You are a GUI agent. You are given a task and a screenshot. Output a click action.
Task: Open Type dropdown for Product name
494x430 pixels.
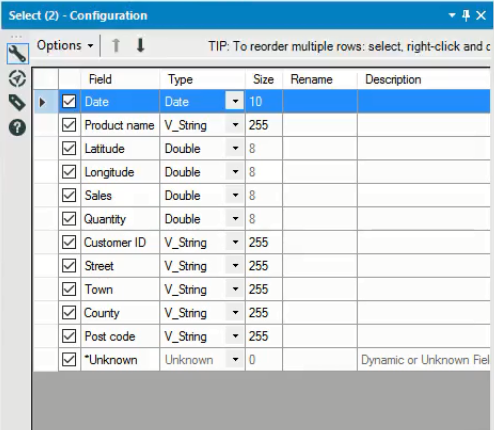(235, 125)
